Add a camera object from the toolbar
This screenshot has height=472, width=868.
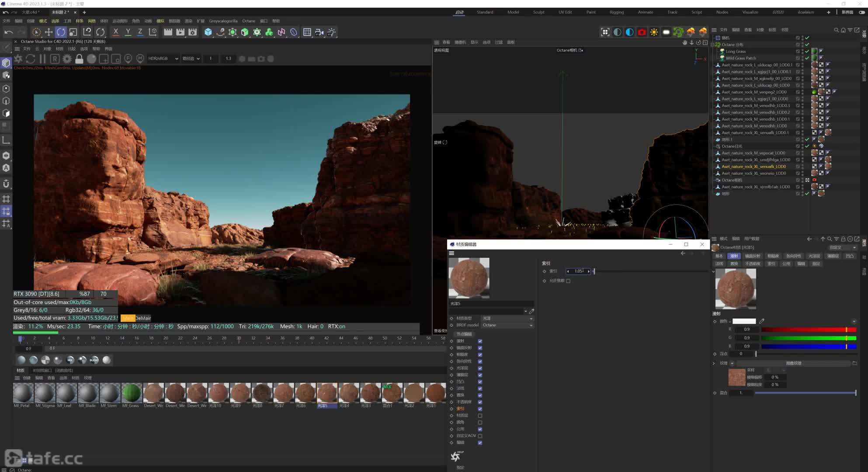click(319, 32)
